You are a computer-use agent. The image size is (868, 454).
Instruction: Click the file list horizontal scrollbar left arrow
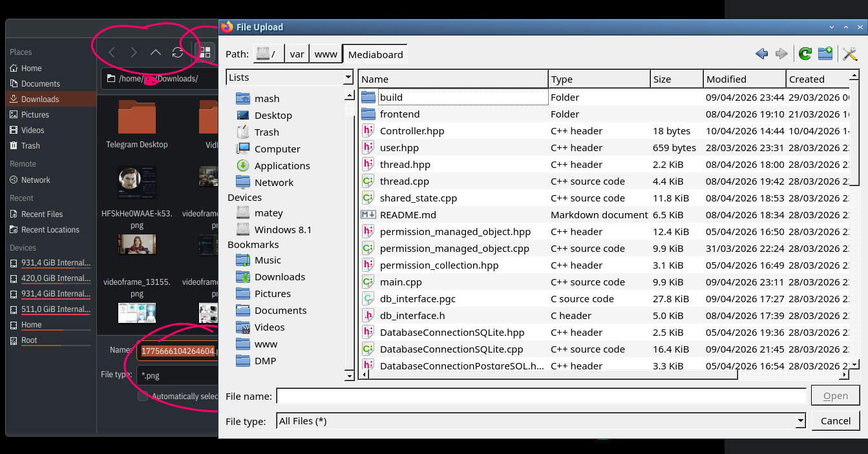(x=365, y=375)
